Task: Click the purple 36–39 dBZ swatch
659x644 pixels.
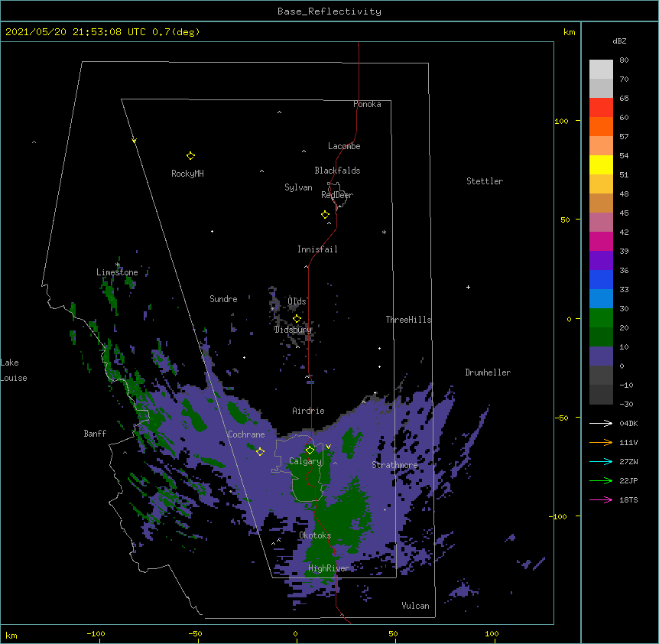Action: [x=601, y=261]
